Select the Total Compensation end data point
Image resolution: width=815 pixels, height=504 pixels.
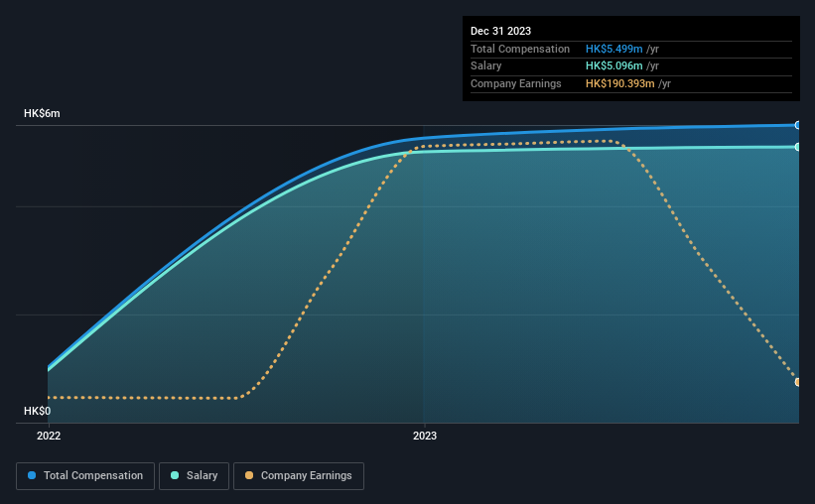[x=798, y=125]
